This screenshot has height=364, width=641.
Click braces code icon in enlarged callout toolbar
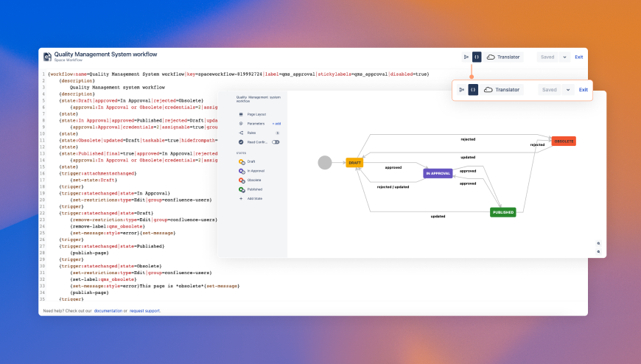tap(473, 90)
